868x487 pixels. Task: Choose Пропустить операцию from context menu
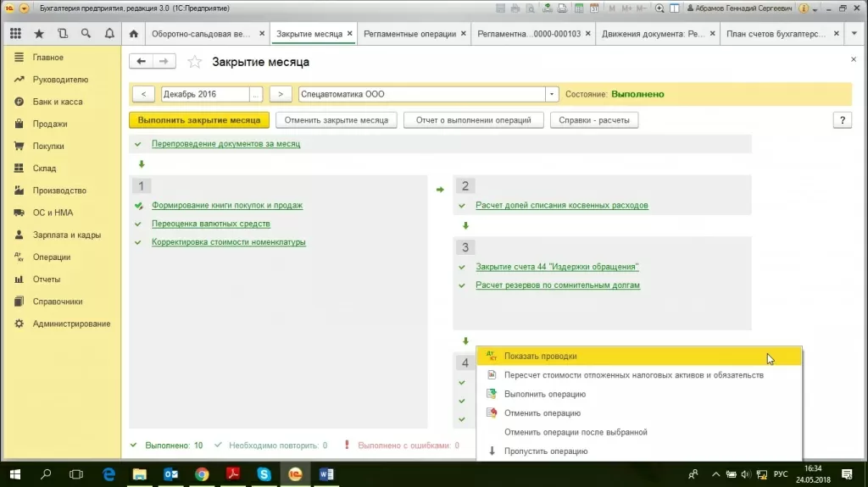(545, 451)
